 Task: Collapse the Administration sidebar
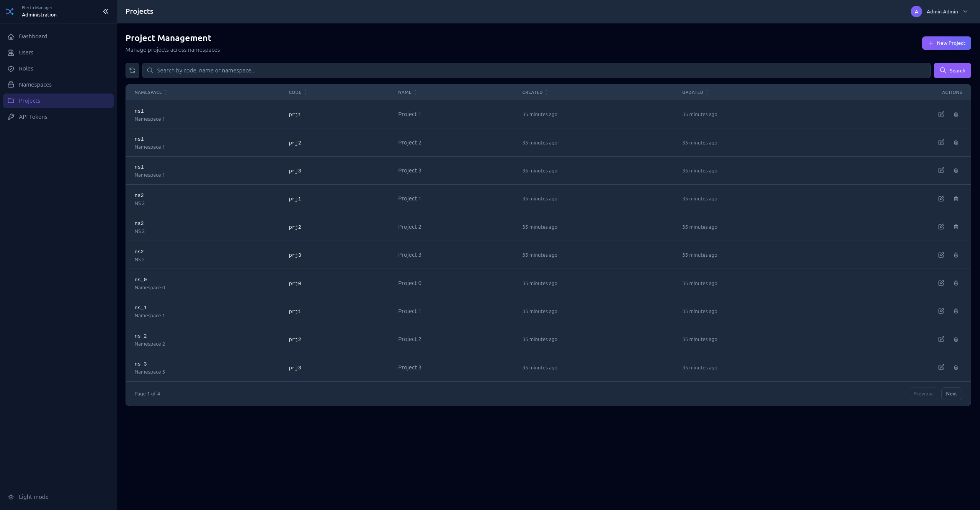tap(106, 11)
